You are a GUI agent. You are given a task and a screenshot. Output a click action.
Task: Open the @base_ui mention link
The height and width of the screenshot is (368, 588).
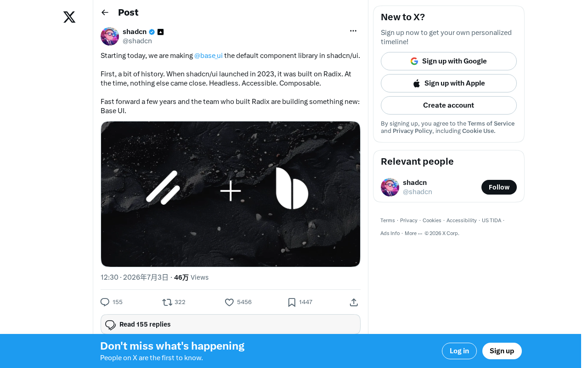coord(209,56)
